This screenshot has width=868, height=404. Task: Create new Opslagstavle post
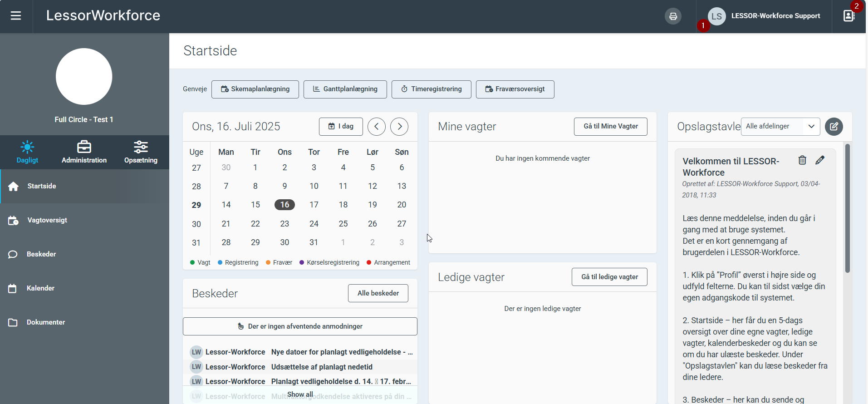pos(834,127)
